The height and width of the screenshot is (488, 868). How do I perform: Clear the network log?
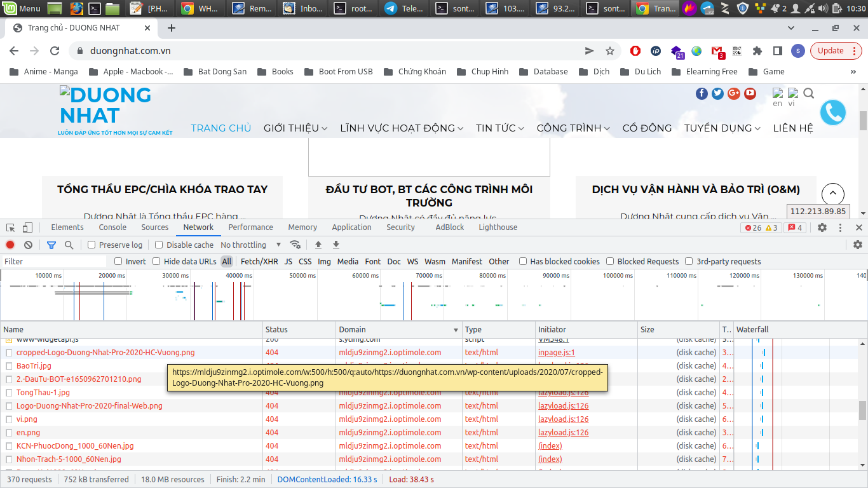[28, 245]
